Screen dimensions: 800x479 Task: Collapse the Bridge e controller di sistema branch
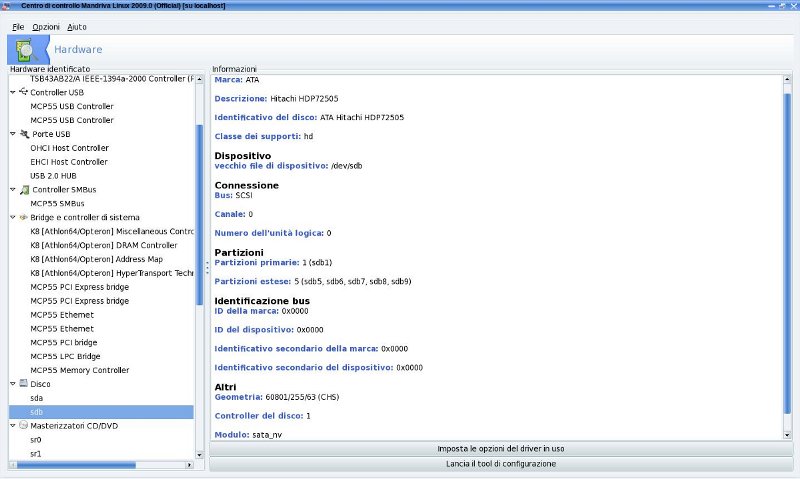click(12, 217)
